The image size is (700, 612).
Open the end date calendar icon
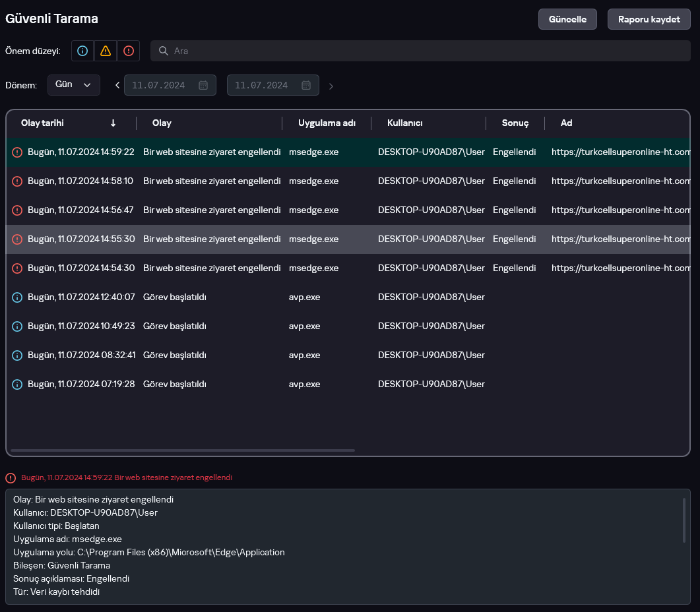[306, 85]
